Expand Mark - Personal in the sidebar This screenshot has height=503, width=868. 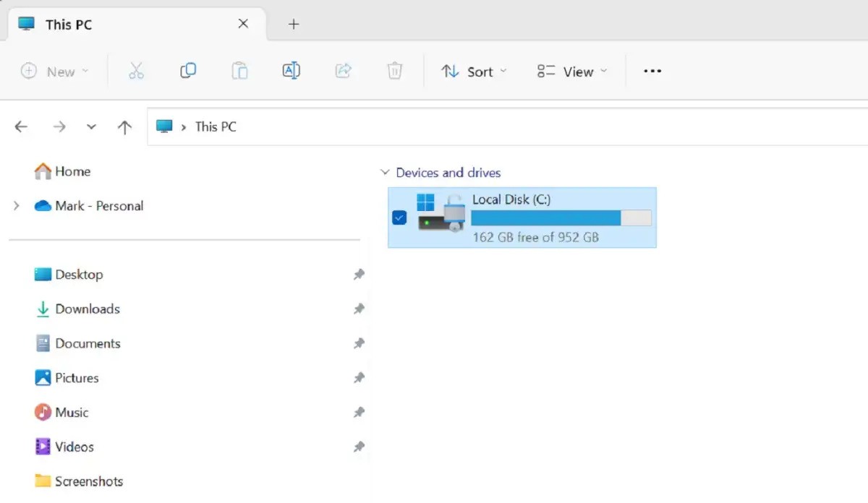click(x=16, y=205)
